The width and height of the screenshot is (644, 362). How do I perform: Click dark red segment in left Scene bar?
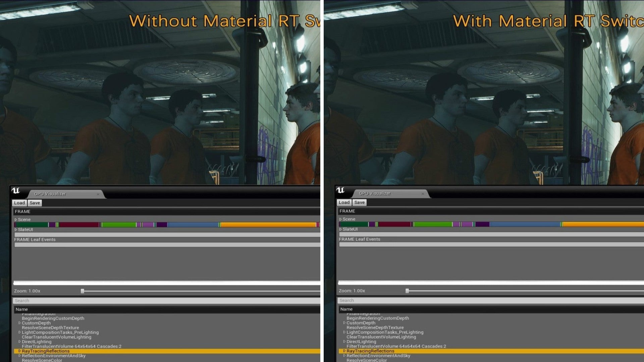(x=79, y=225)
